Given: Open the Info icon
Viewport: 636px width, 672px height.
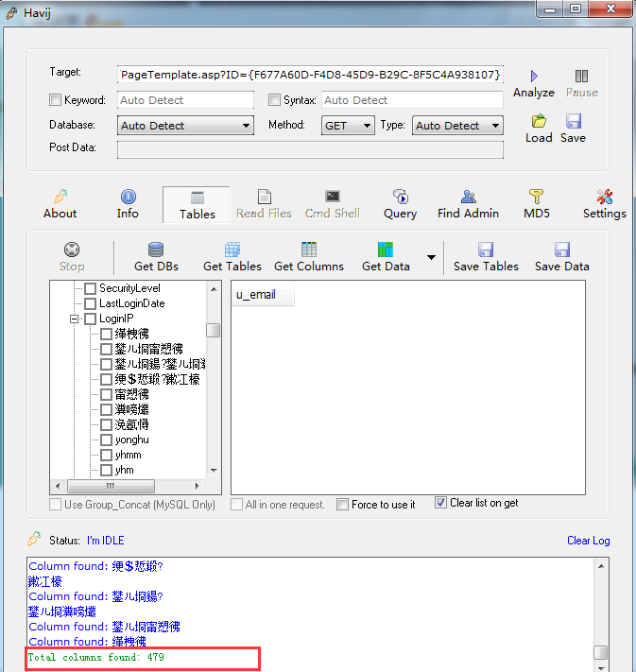Looking at the screenshot, I should [129, 197].
